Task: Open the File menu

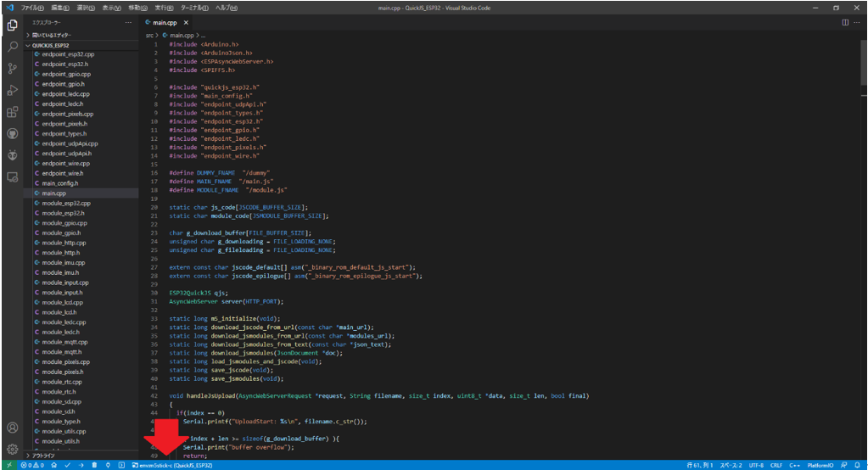Action: click(32, 8)
